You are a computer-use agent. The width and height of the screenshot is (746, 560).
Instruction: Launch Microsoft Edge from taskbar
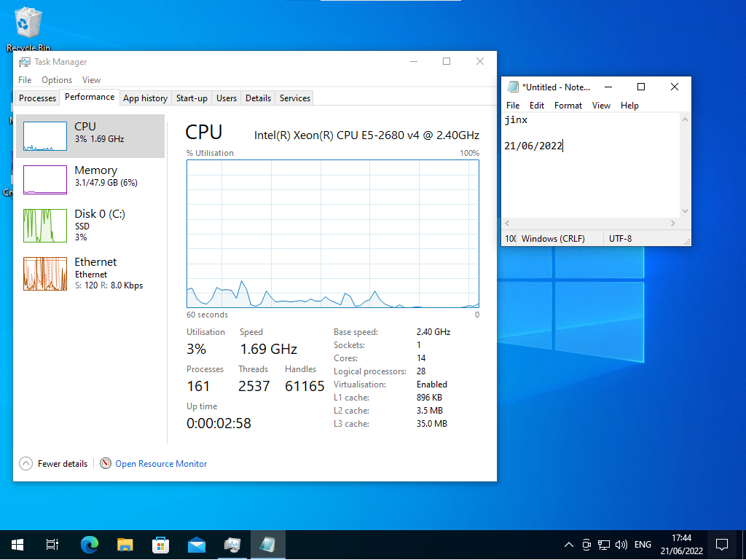90,544
